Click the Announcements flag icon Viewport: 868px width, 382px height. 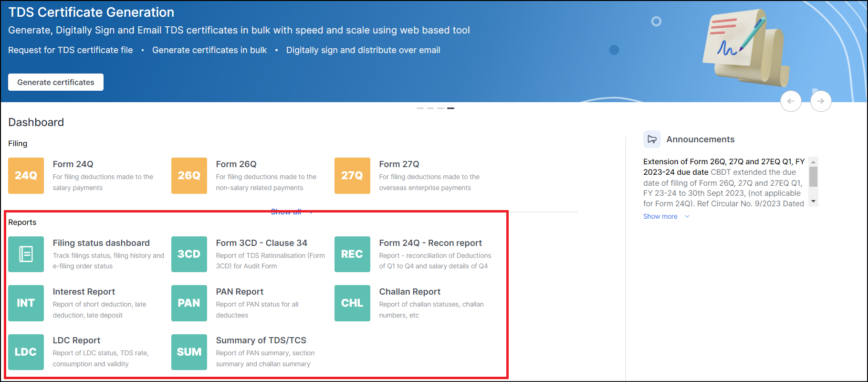click(652, 139)
